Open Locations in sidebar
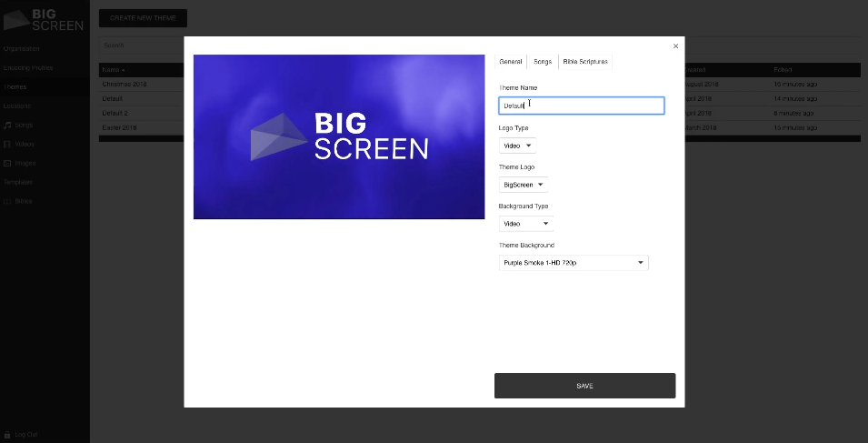Image resolution: width=868 pixels, height=443 pixels. coord(16,106)
